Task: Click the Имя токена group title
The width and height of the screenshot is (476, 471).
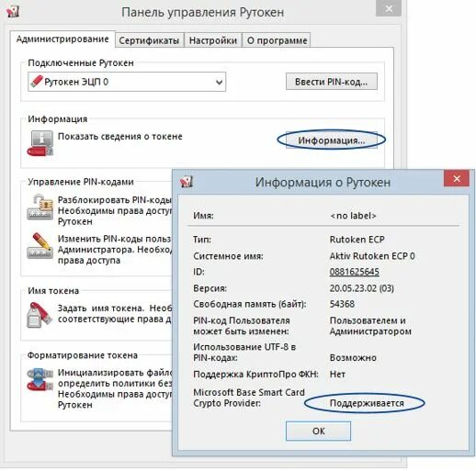Action: point(53,291)
